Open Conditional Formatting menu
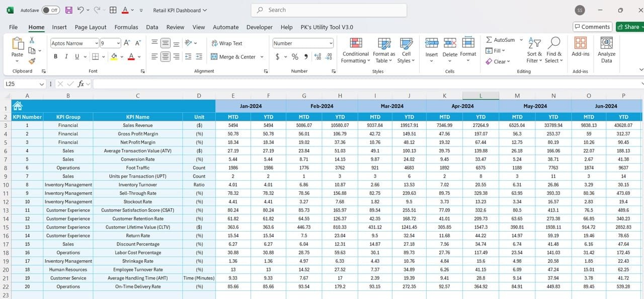The width and height of the screenshot is (644, 299). tap(355, 50)
